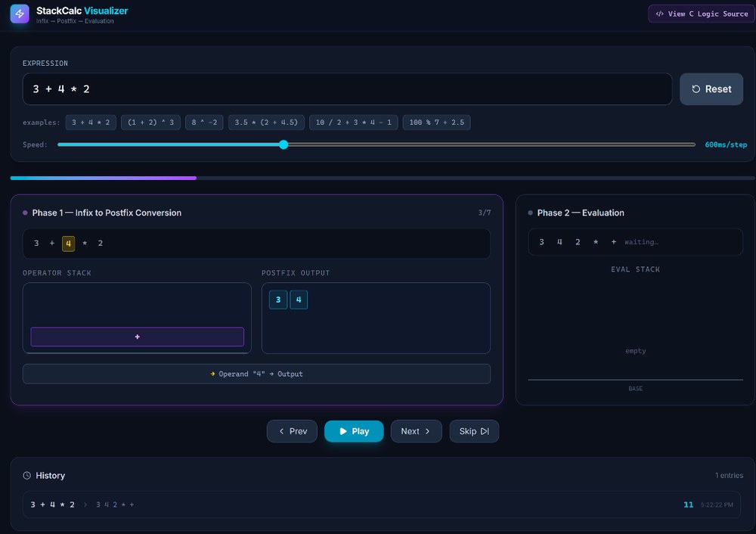Click the Phase 2 — Evaluation heading
Viewport: 756px width, 534px height.
(x=581, y=213)
